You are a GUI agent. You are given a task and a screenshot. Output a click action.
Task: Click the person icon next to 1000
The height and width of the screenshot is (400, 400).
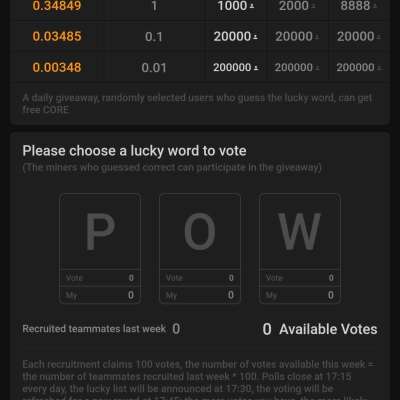tap(252, 6)
